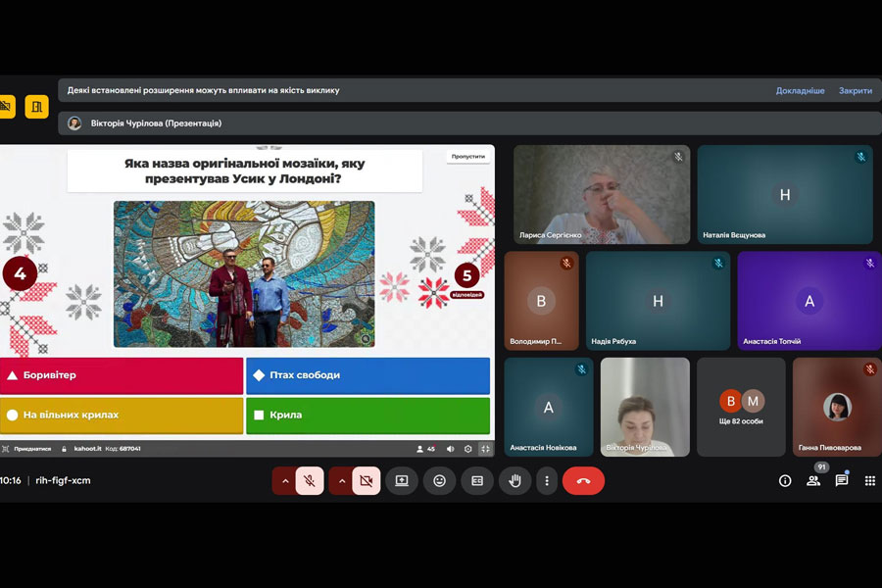Click the mosaic question image

pos(244,274)
